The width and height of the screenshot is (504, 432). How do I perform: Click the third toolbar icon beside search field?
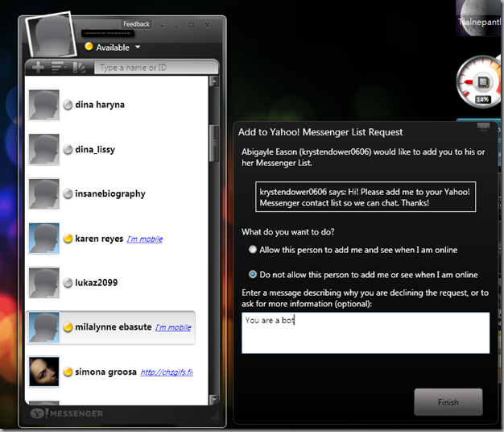79,67
